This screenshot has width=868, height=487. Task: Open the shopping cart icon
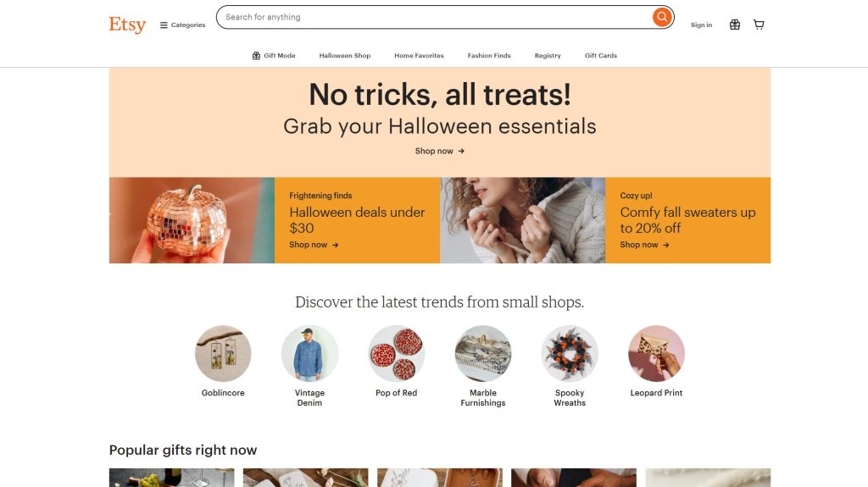pyautogui.click(x=759, y=25)
